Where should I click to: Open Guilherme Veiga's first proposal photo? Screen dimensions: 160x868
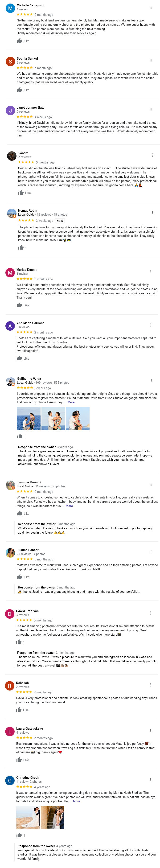[29, 419]
